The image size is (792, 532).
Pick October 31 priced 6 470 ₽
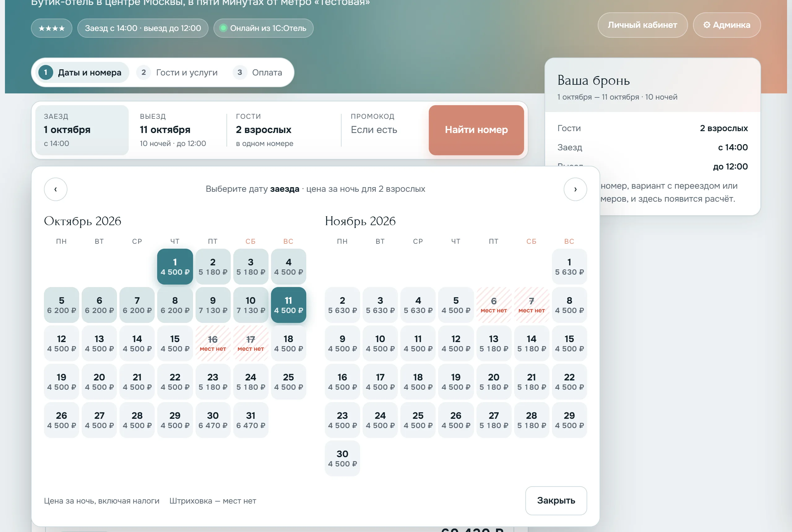pos(250,420)
